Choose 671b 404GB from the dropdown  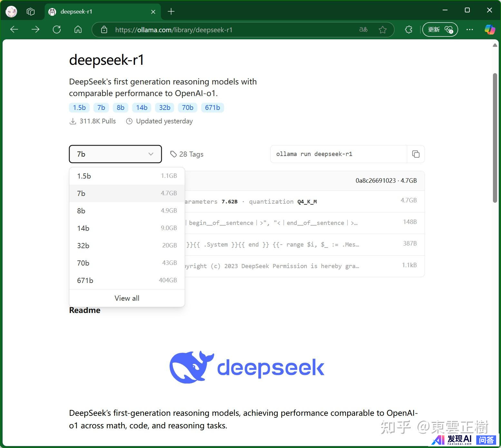coord(127,280)
